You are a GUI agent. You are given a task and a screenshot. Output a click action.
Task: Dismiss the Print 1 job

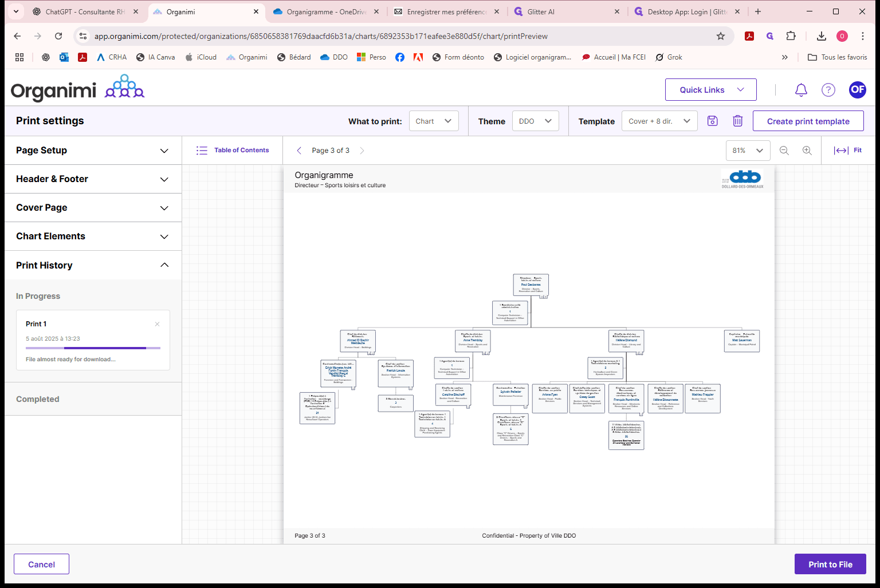157,324
